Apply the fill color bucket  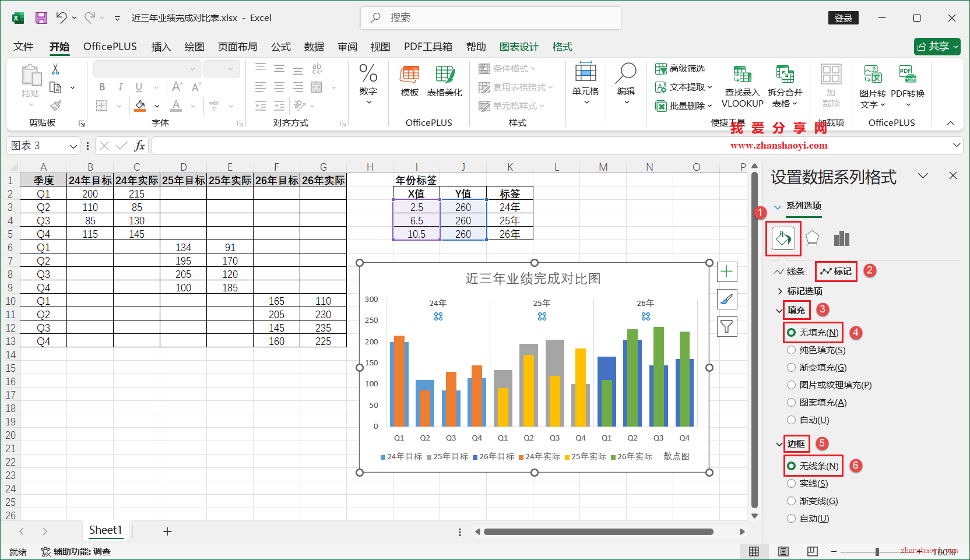pyautogui.click(x=140, y=105)
